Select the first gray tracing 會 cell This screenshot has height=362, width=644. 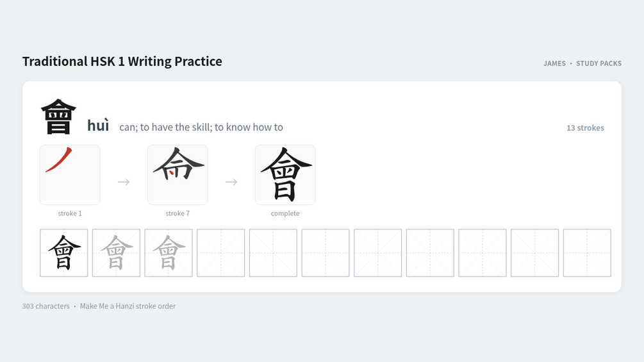point(116,253)
